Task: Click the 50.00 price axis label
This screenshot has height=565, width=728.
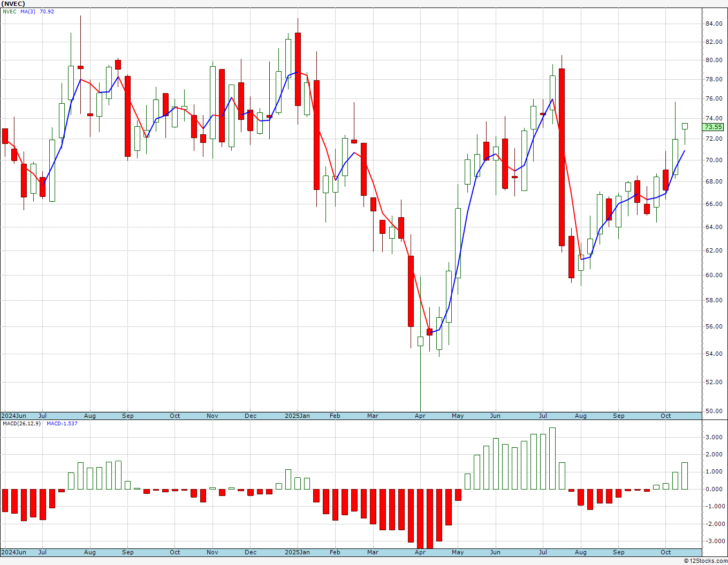Action: [713, 411]
